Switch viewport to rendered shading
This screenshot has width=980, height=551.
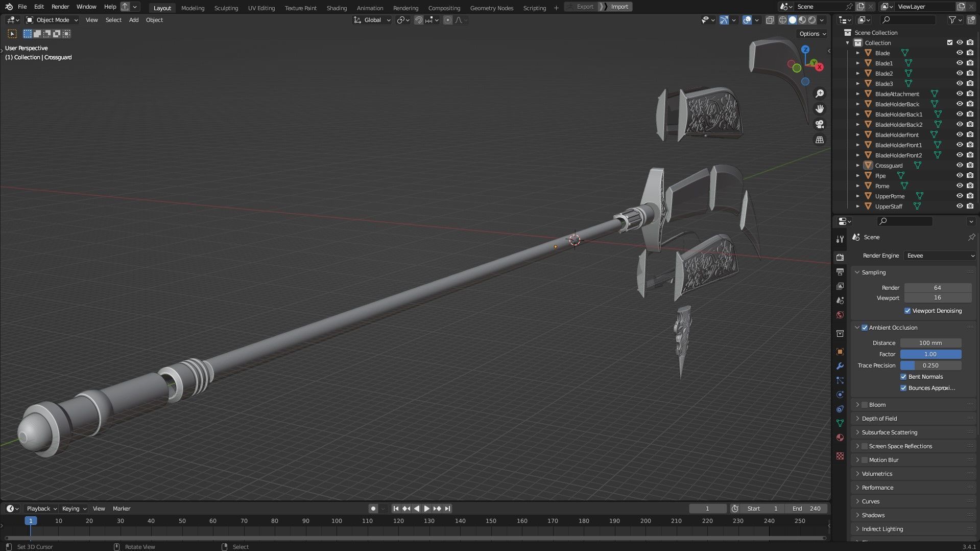(x=812, y=20)
